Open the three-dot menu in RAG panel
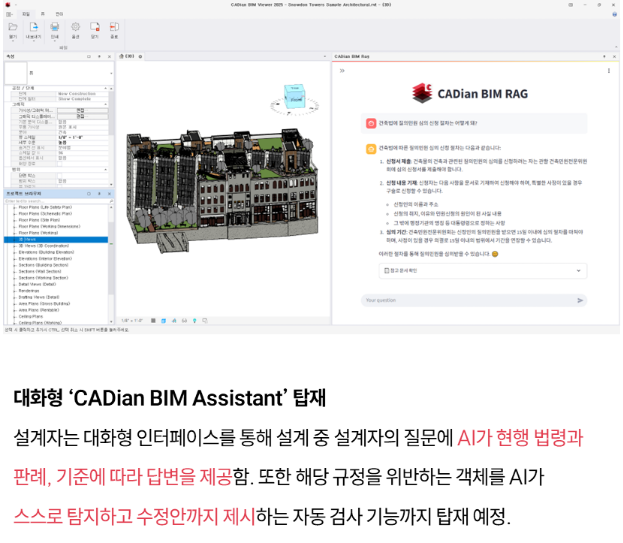Screen dimensions: 623x543 [x=607, y=71]
